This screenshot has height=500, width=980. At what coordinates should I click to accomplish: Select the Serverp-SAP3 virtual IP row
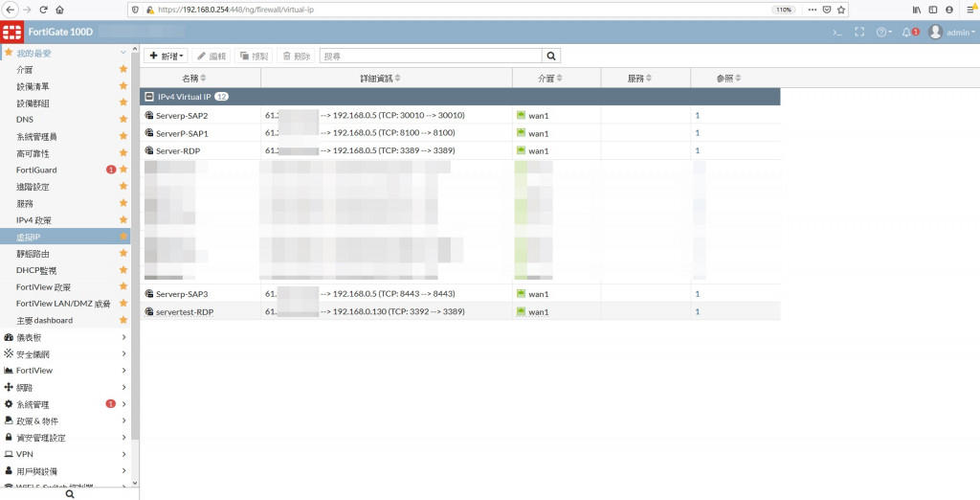[460, 293]
